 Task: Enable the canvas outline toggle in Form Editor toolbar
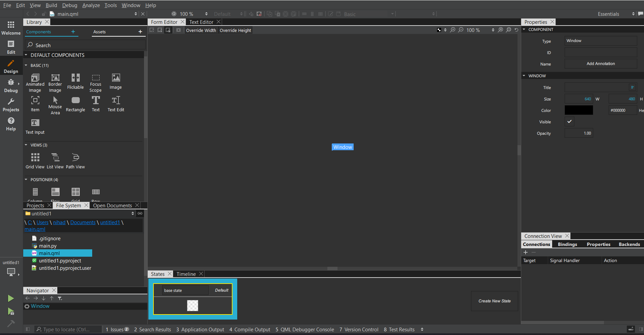tap(178, 30)
